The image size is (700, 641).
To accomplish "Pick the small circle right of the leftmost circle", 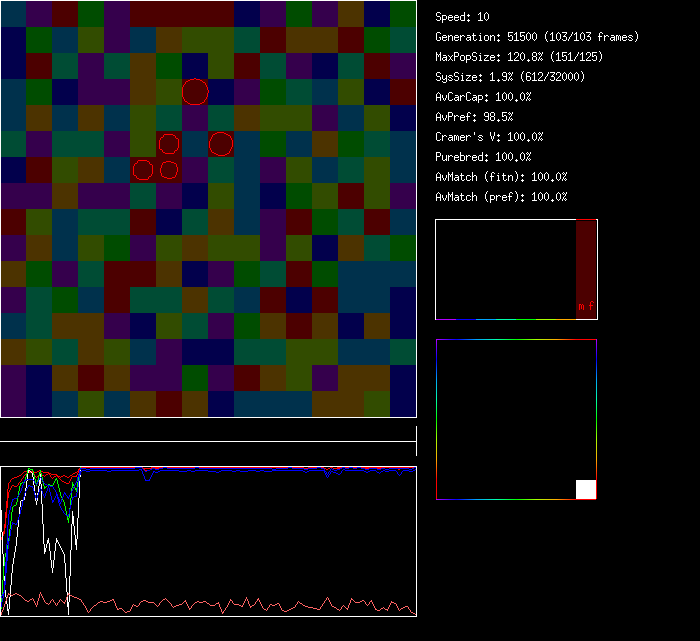I will point(169,170).
